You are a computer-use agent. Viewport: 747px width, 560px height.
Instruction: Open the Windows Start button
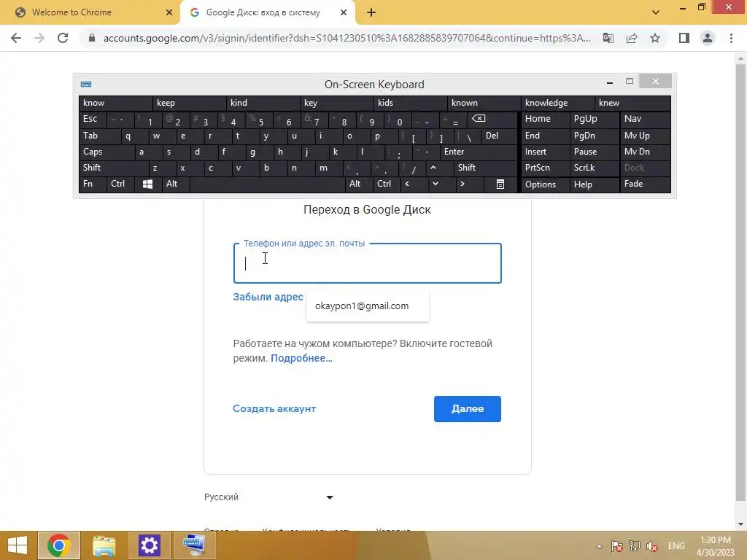point(18,545)
